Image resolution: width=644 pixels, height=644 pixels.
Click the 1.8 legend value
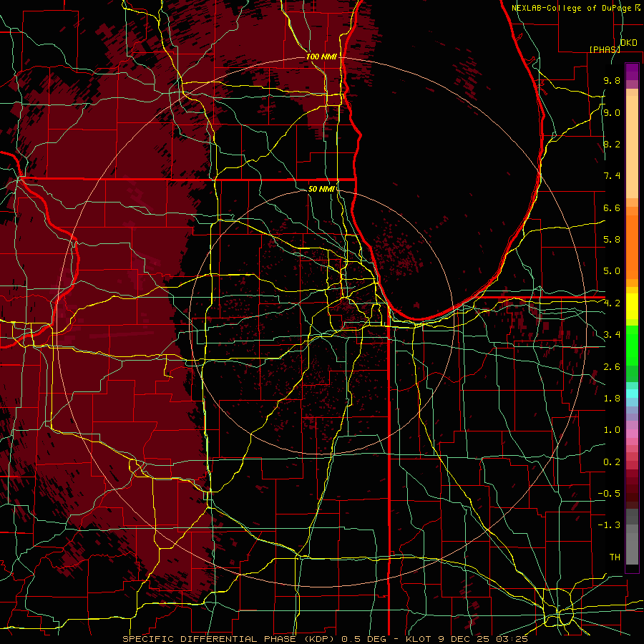pos(612,399)
